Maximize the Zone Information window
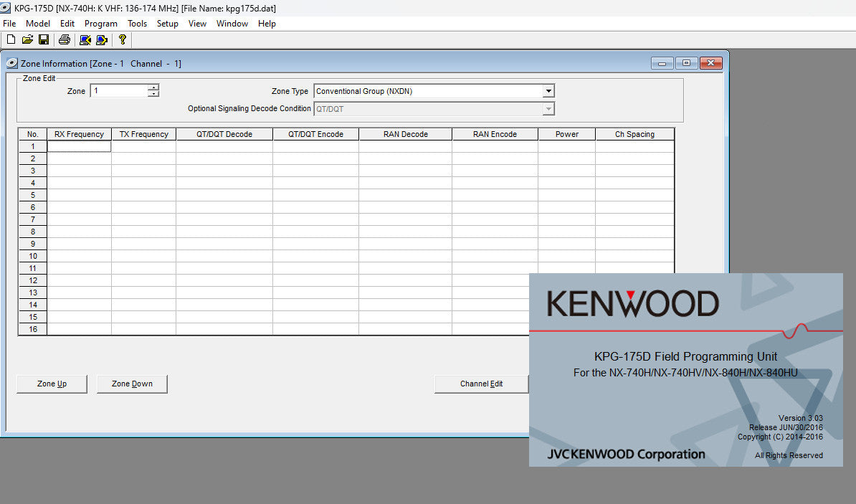 [686, 63]
